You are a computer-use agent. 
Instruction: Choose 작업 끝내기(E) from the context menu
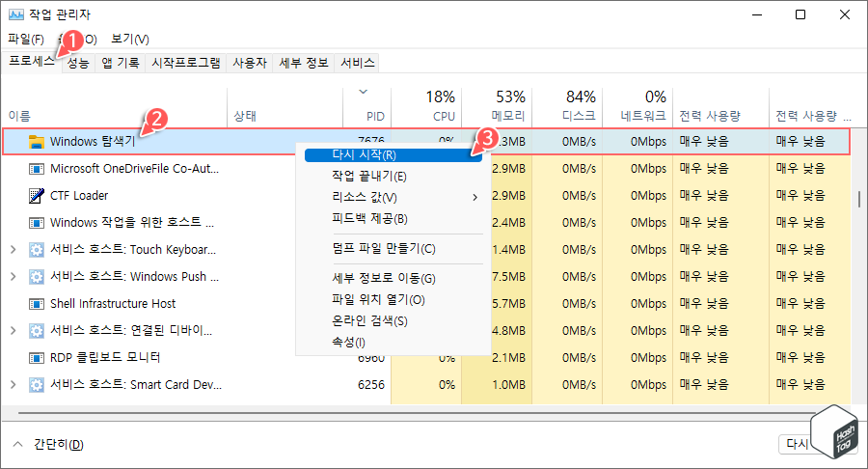coord(393,176)
